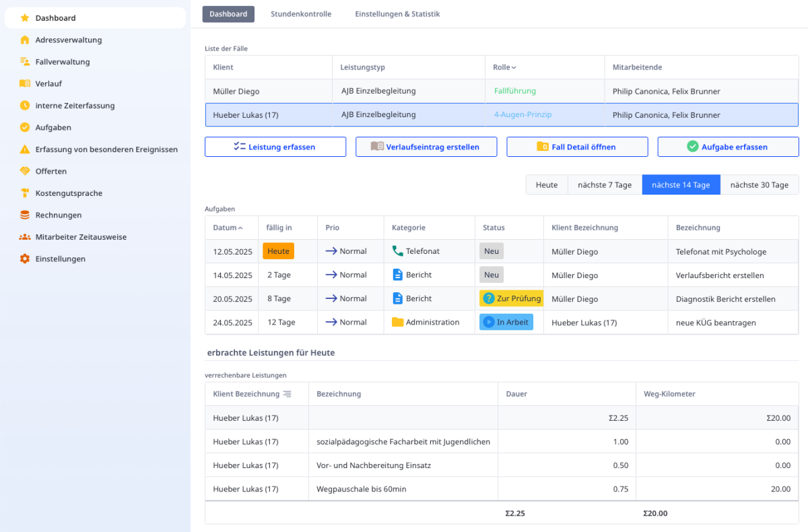Click the people icon for Mitarbeiter Zeitausweise
The image size is (808, 532).
pos(25,237)
